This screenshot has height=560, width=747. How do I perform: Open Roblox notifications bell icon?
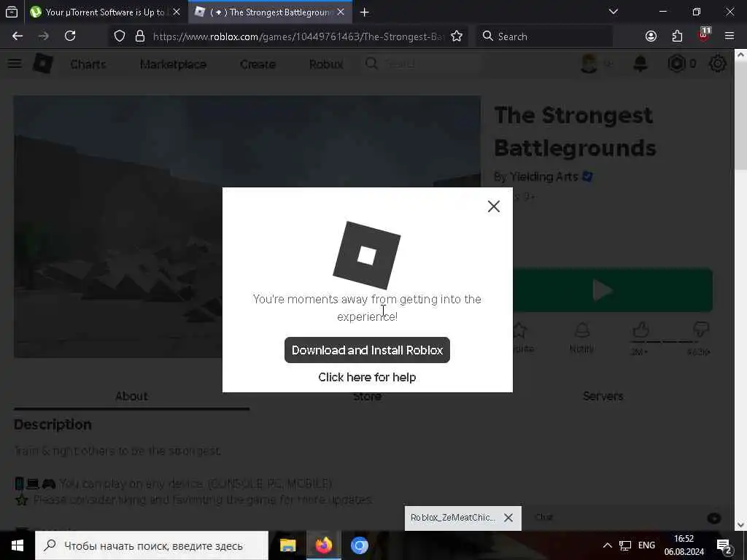pyautogui.click(x=640, y=63)
